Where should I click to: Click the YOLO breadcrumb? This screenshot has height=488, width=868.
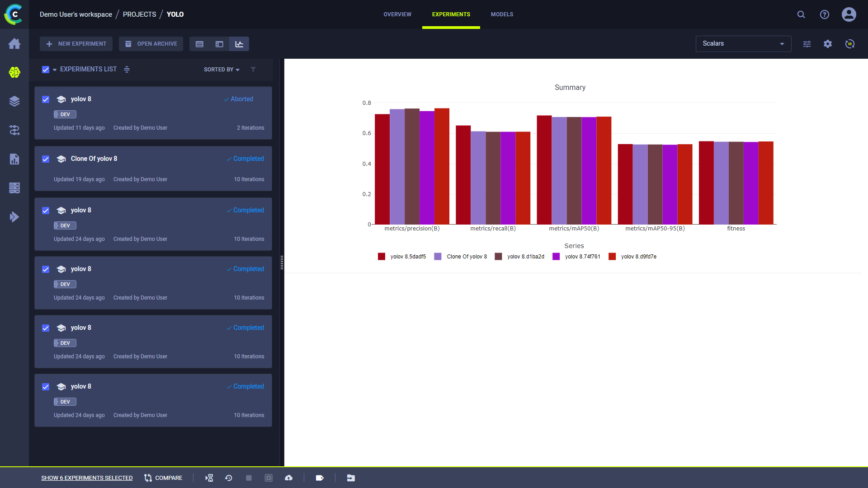tap(175, 14)
